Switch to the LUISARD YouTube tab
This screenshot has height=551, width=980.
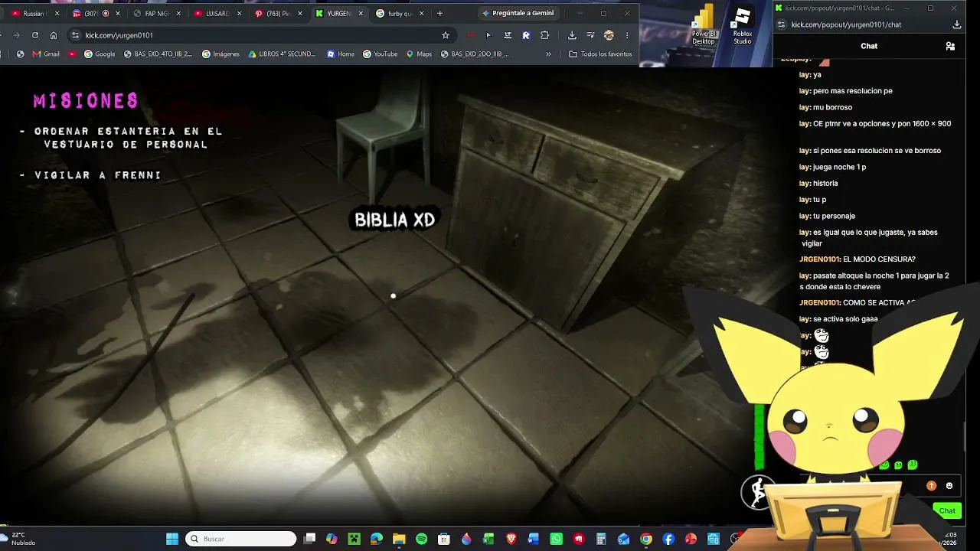[217, 13]
